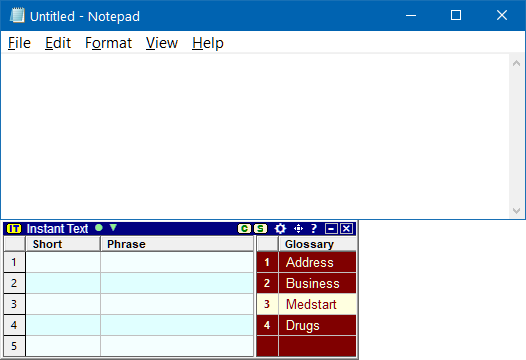Open the Edit menu in Notepad

click(58, 43)
